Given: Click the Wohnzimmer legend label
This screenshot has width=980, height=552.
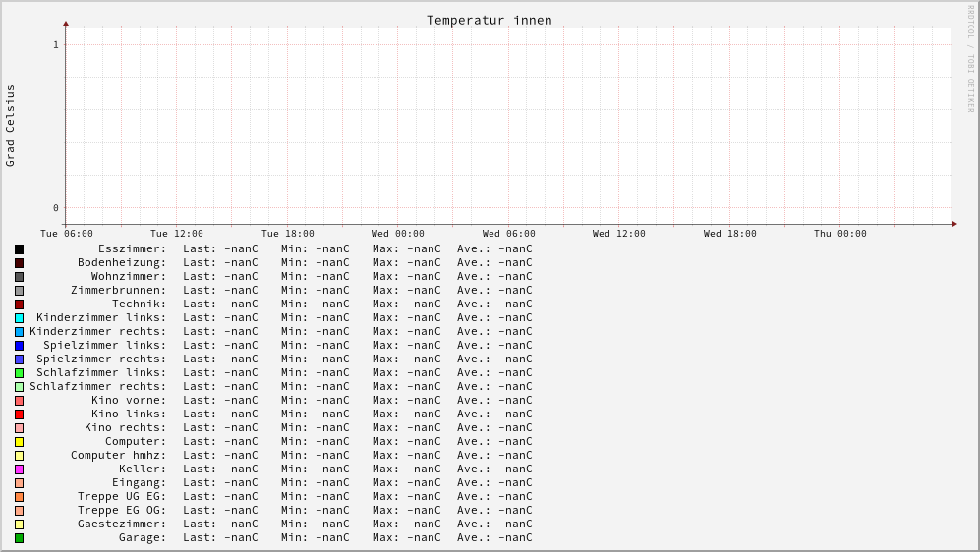Looking at the screenshot, I should click(x=129, y=277).
